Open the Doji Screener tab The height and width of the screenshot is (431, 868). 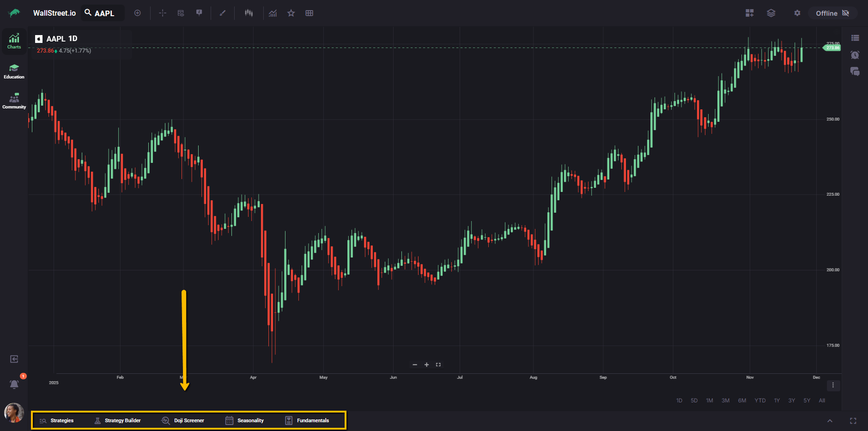(183, 420)
